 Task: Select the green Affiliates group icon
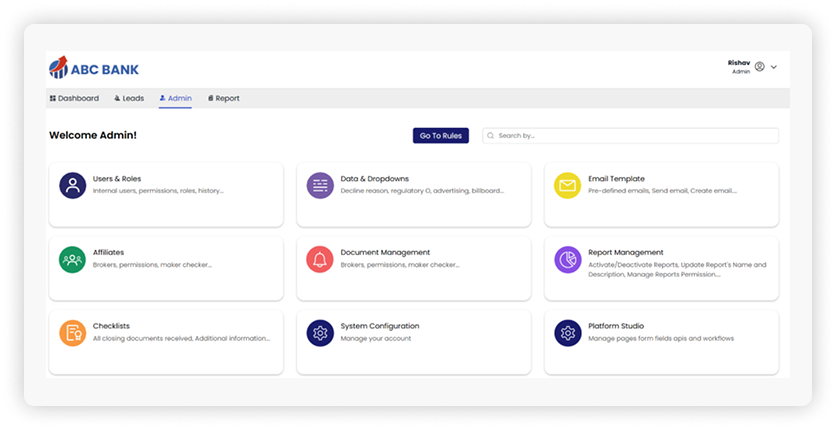(x=72, y=259)
